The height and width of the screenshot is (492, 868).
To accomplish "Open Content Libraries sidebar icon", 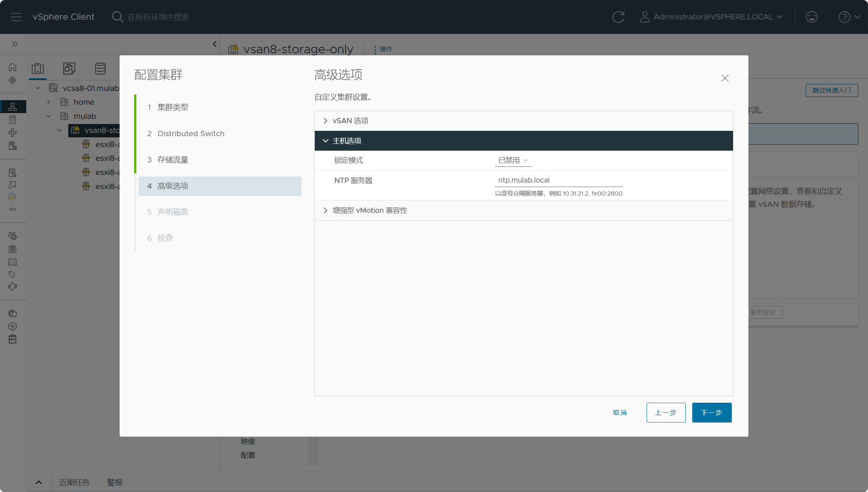I will 13,120.
